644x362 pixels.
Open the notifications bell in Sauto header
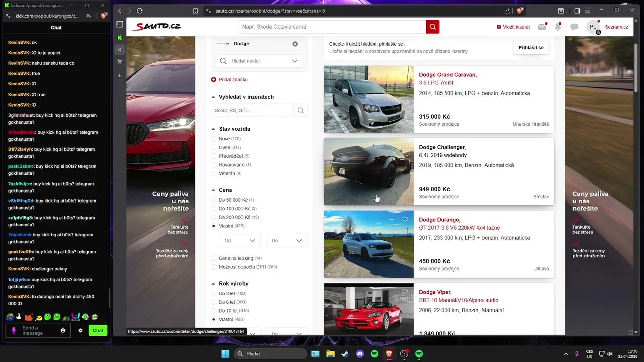(558, 27)
